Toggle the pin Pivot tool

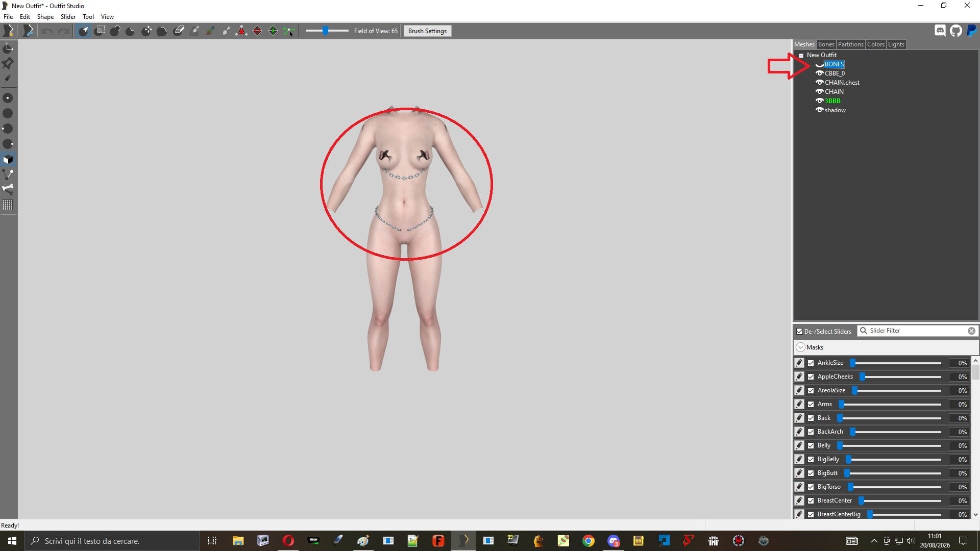(x=8, y=63)
